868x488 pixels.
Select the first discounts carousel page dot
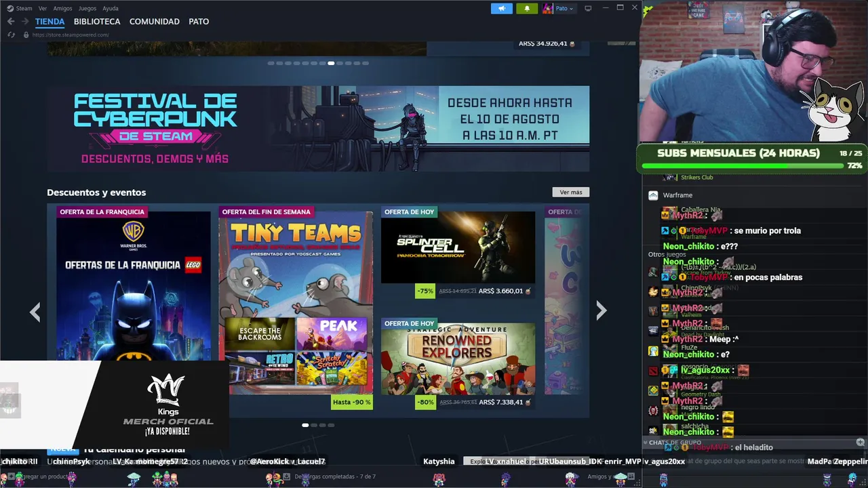(305, 425)
